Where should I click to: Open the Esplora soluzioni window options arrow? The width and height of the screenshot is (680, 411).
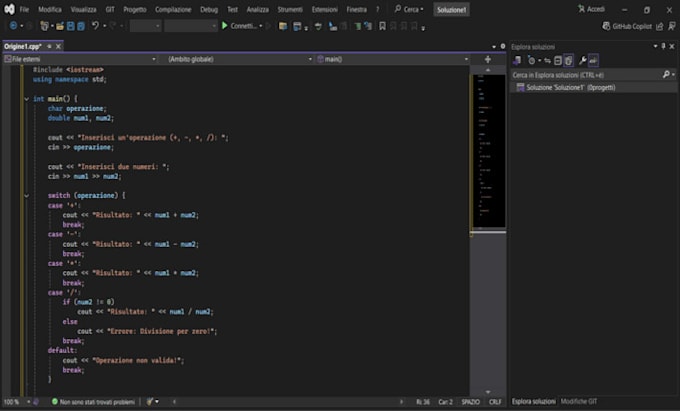(655, 46)
